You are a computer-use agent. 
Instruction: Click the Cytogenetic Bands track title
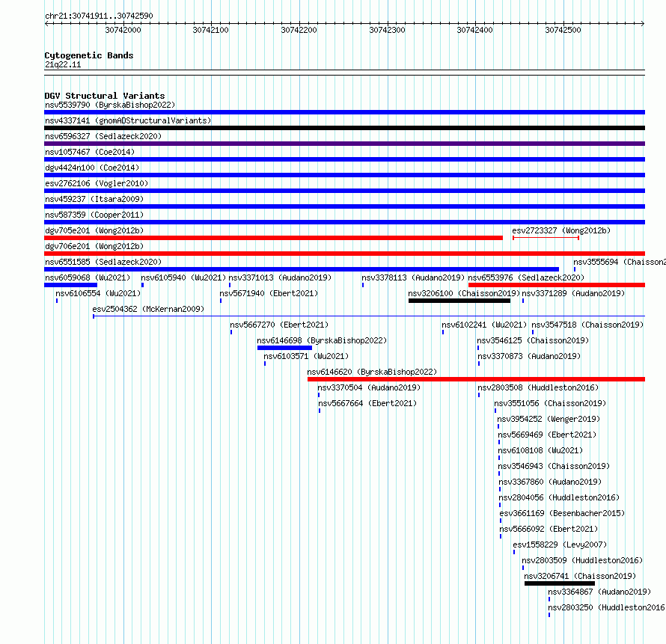tap(89, 55)
